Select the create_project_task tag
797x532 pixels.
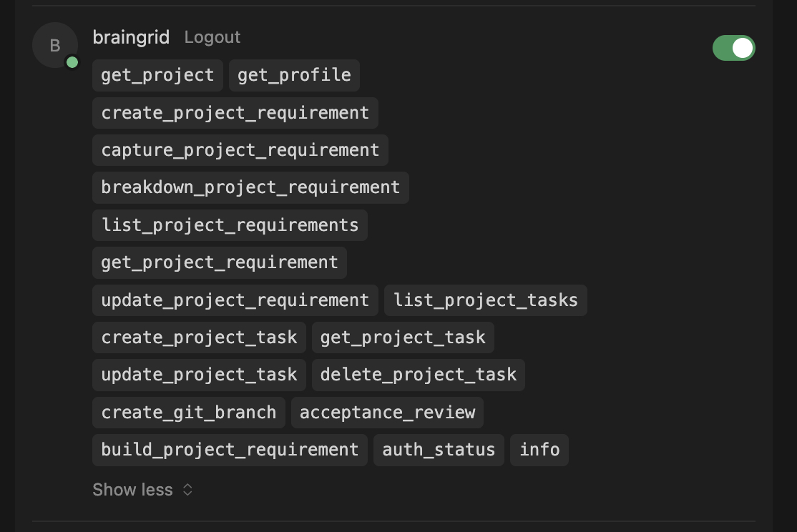(x=199, y=338)
